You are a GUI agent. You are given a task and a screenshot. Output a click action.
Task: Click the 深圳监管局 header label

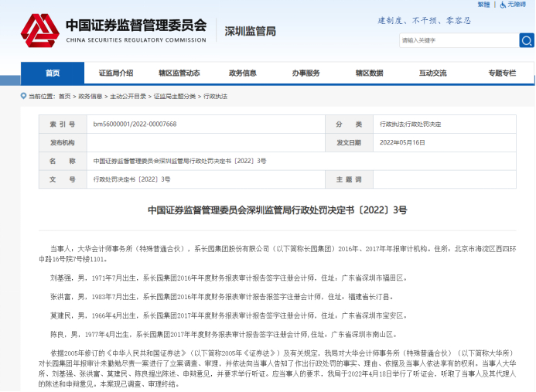pyautogui.click(x=251, y=32)
